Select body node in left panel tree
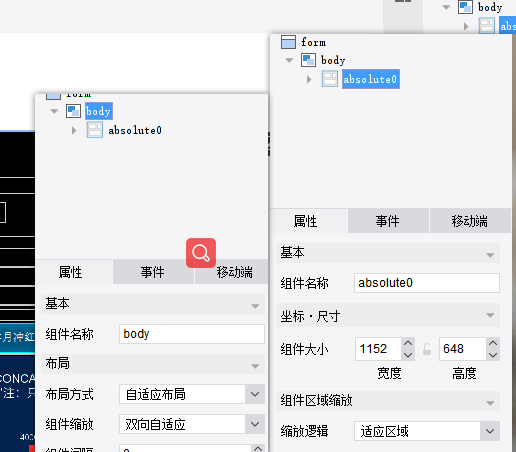Viewport: 516px width, 452px height. (x=98, y=111)
